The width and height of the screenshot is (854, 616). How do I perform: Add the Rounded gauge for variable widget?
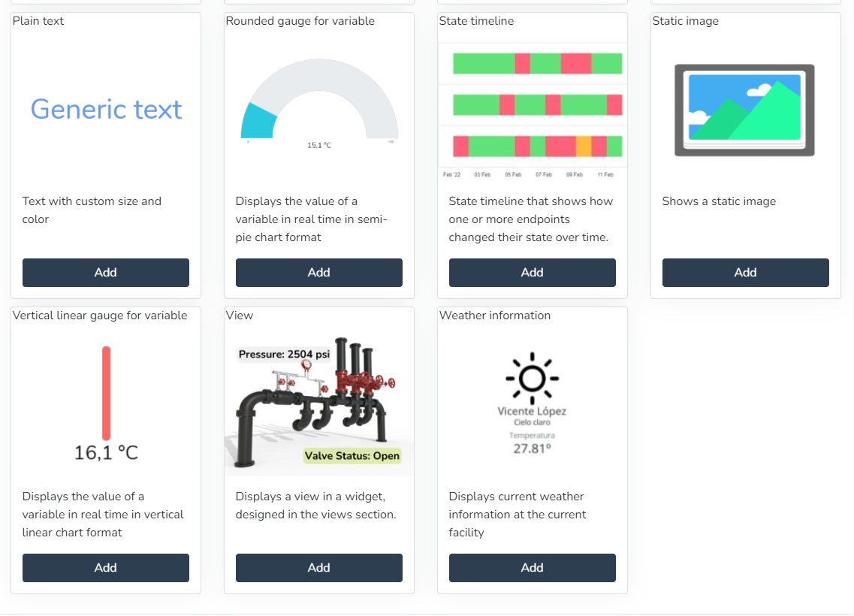coord(318,273)
